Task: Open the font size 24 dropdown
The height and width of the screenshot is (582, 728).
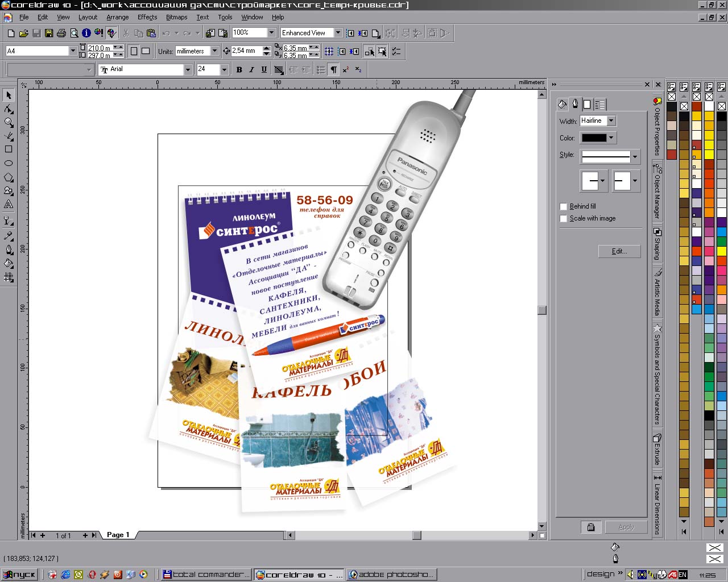Action: 224,69
